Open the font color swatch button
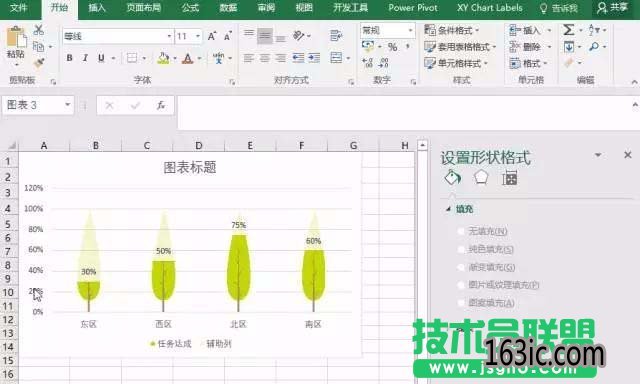The height and width of the screenshot is (384, 640). click(187, 58)
